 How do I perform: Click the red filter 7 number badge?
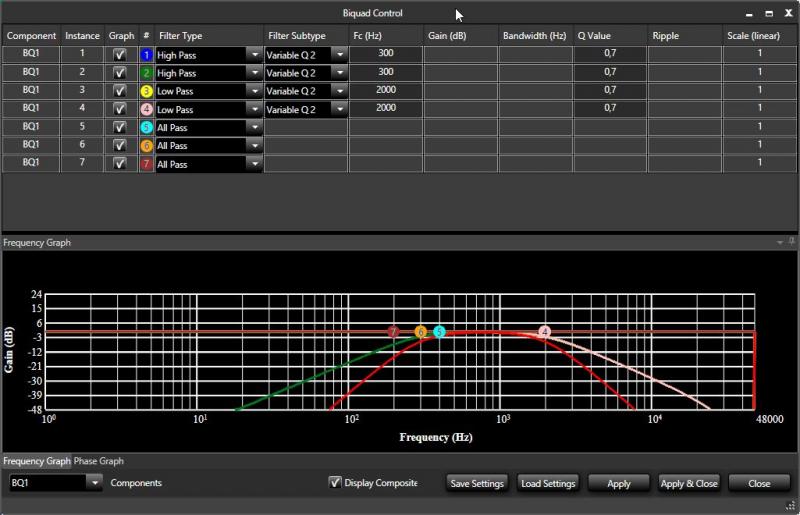pyautogui.click(x=146, y=163)
